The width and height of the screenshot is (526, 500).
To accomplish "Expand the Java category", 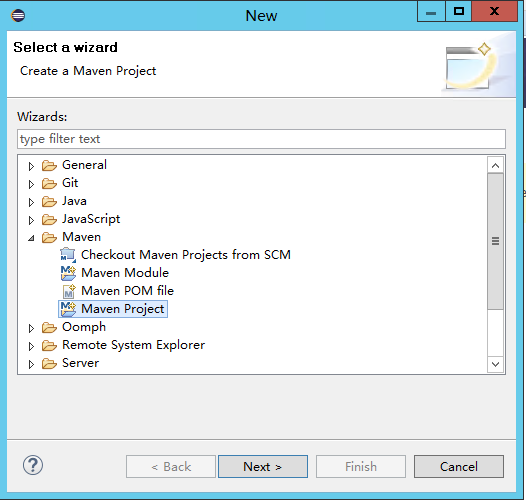I will (31, 202).
